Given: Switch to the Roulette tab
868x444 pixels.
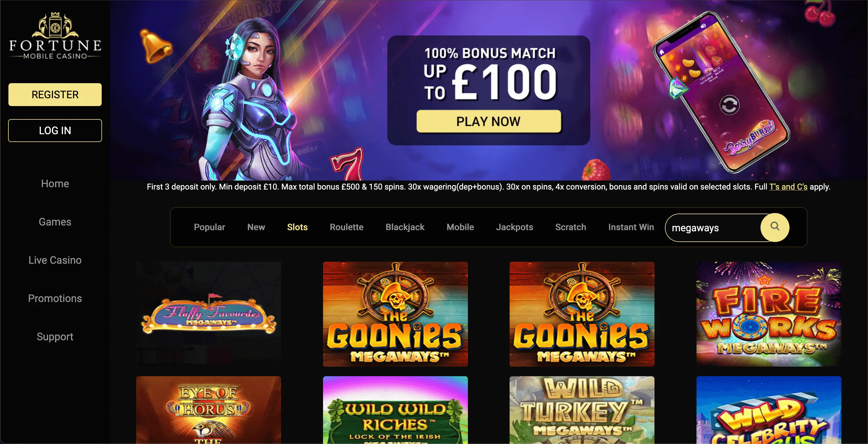Looking at the screenshot, I should coord(347,227).
